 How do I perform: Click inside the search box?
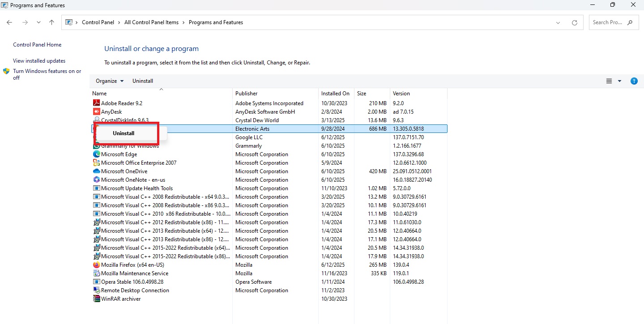609,22
